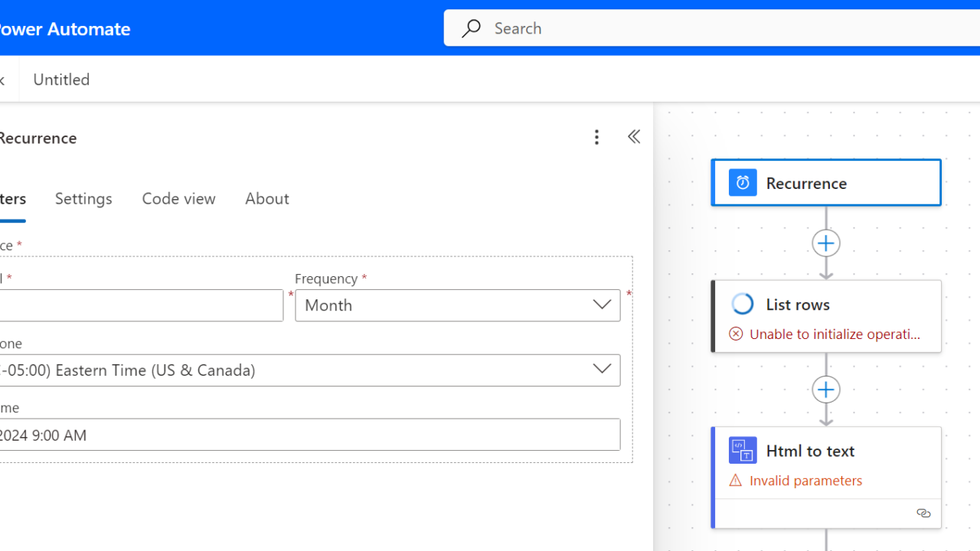Switch to the Settings tab
The width and height of the screenshot is (980, 551).
[x=83, y=199]
